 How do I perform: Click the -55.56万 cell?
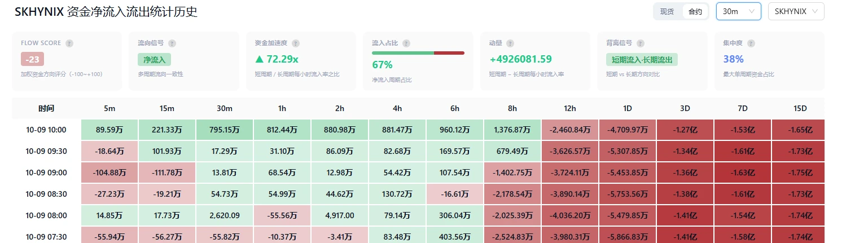coord(282,215)
